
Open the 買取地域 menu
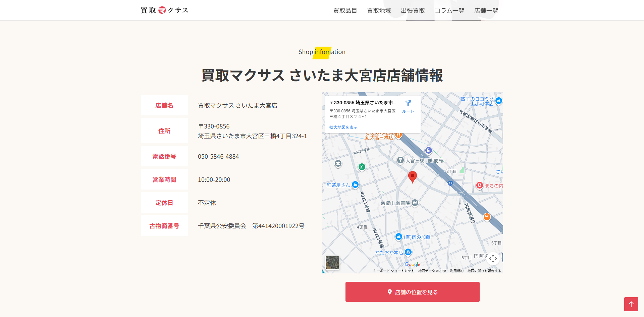(x=379, y=11)
